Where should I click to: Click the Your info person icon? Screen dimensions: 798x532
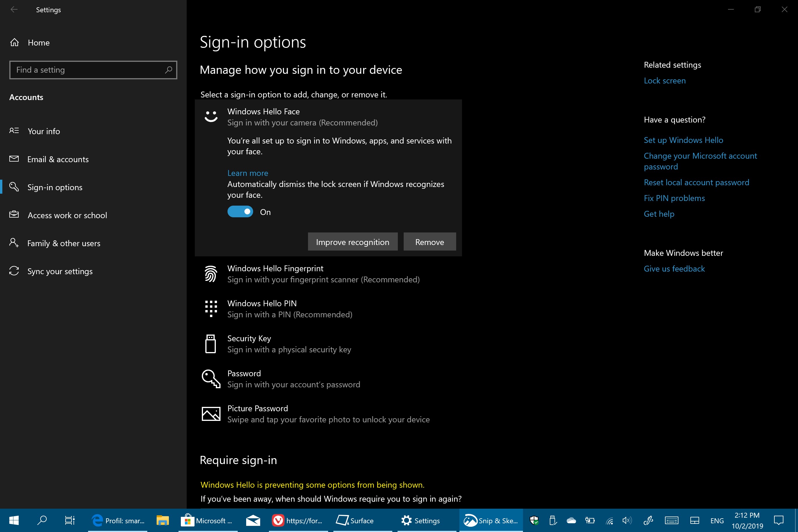click(14, 131)
